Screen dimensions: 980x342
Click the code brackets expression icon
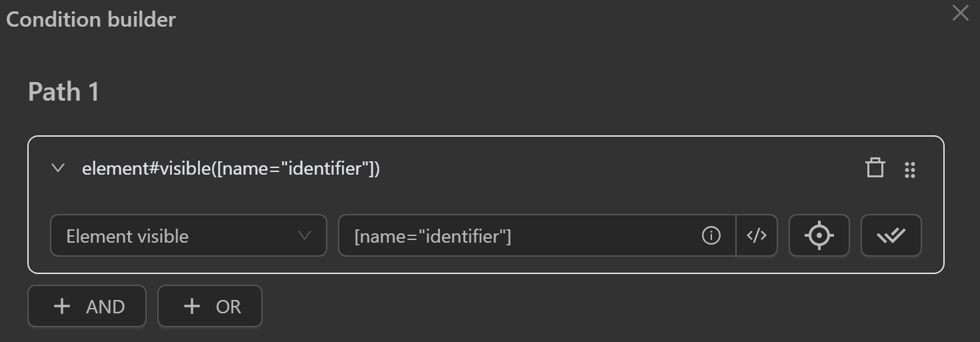coord(757,235)
